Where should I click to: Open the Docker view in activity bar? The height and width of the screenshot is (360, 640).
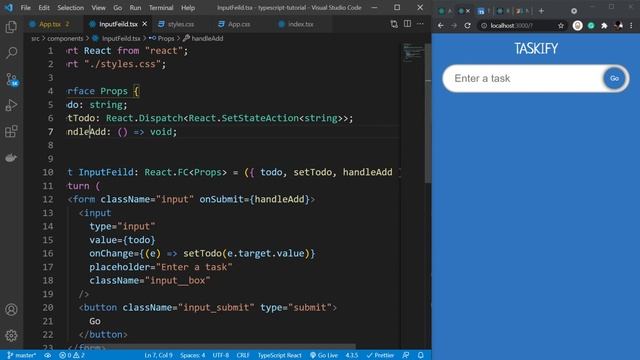tap(11, 158)
